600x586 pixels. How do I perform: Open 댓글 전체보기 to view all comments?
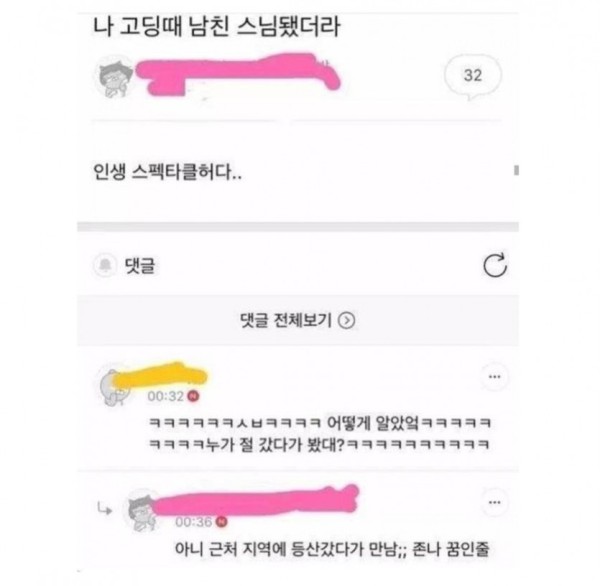298,320
